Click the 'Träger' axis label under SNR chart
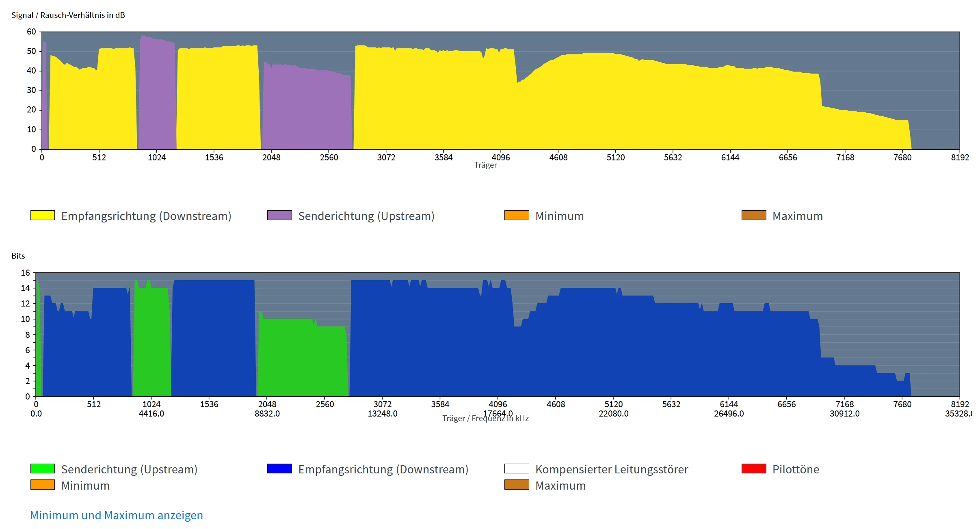Viewport: 980px width, 529px height. 485,165
